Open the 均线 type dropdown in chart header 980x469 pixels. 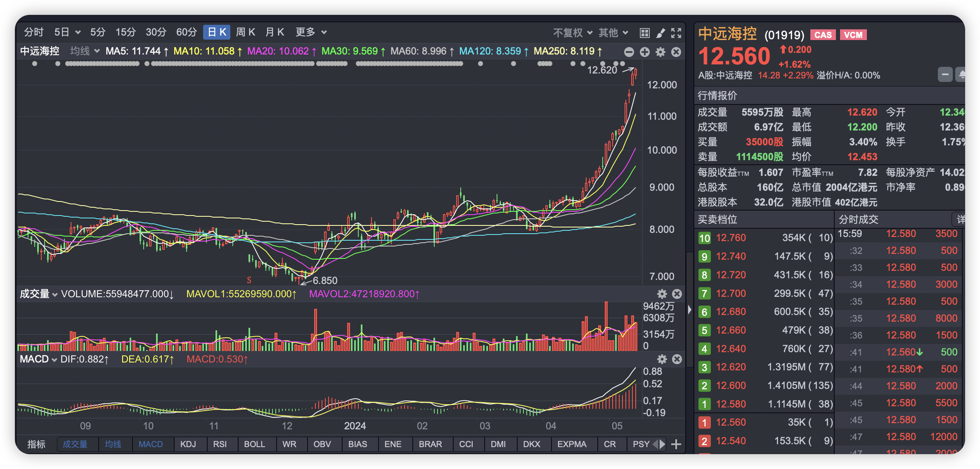click(x=85, y=51)
